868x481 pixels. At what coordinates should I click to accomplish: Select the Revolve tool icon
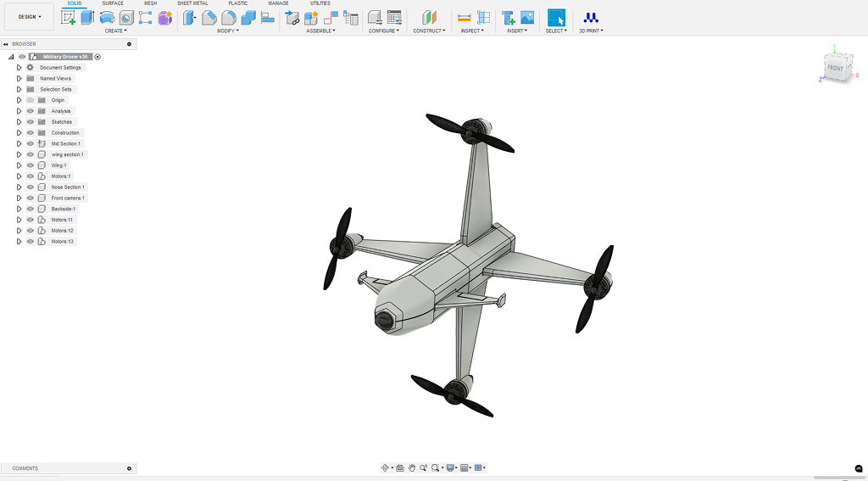tap(107, 18)
